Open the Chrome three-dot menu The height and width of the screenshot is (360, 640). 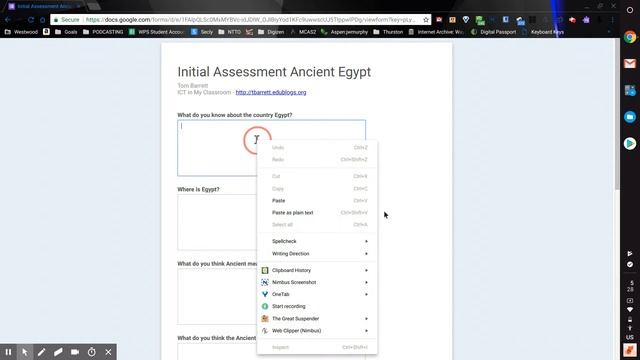point(612,20)
